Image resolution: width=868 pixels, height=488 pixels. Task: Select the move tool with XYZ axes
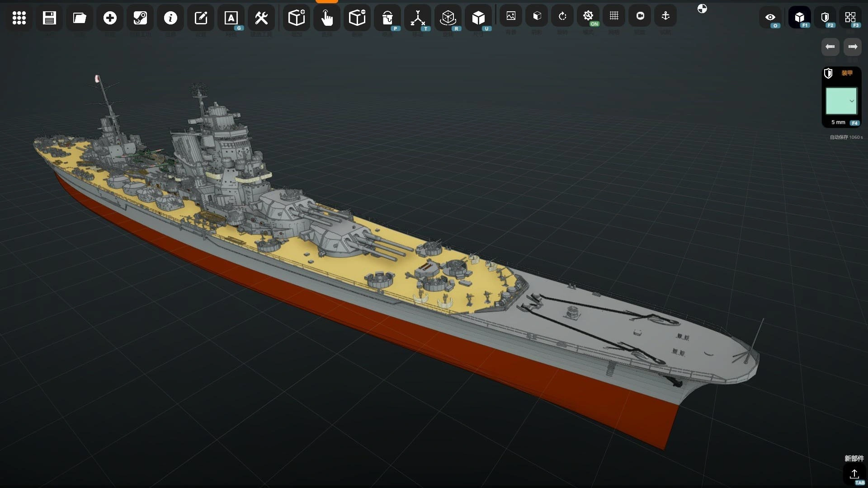pyautogui.click(x=417, y=18)
